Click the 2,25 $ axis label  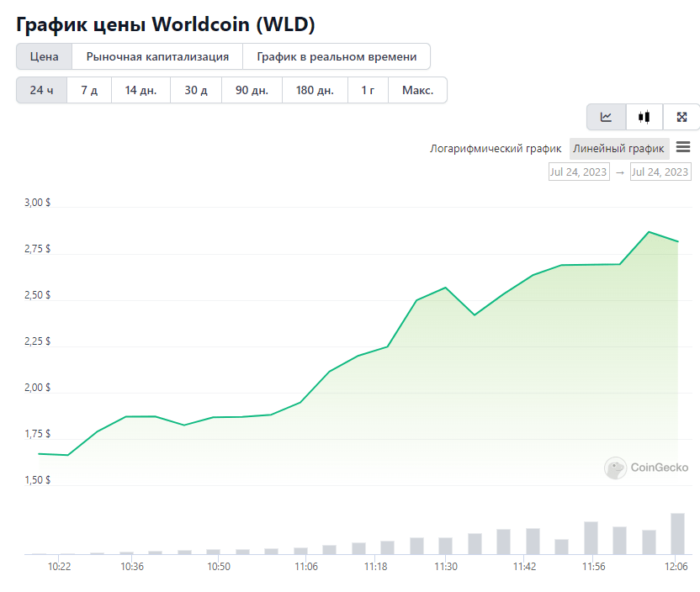(x=38, y=341)
